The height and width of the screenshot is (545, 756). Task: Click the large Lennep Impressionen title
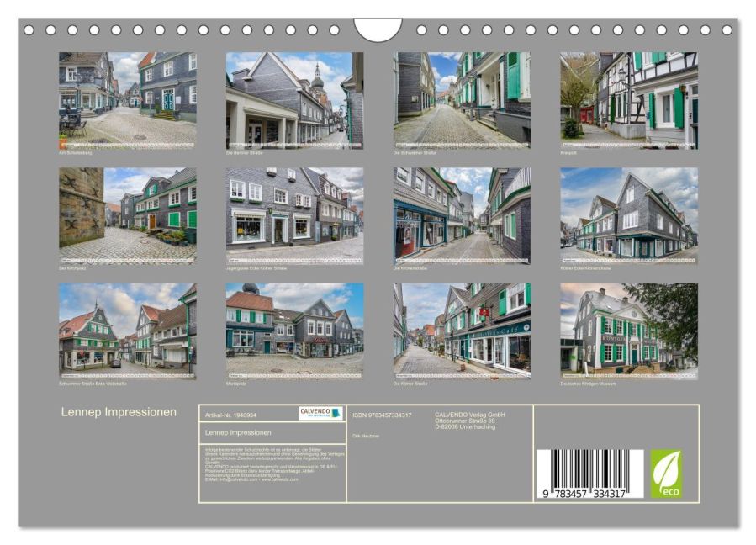[x=119, y=412]
